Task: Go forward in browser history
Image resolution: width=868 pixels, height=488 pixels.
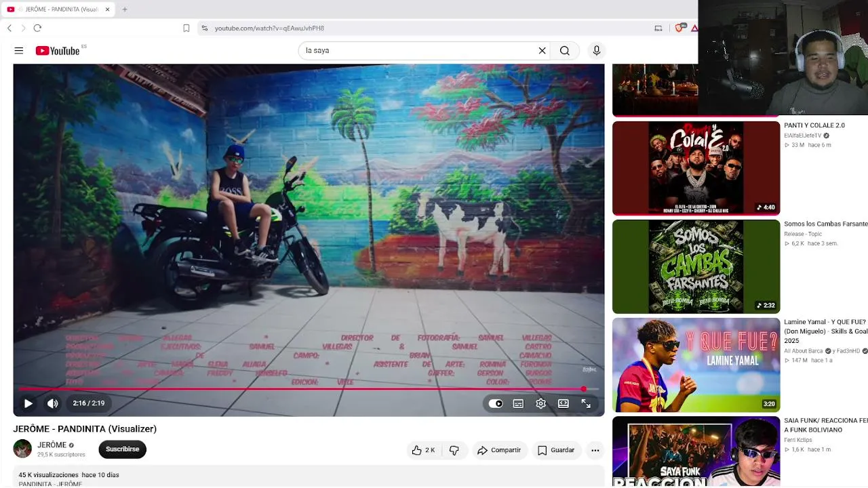Action: pyautogui.click(x=23, y=28)
